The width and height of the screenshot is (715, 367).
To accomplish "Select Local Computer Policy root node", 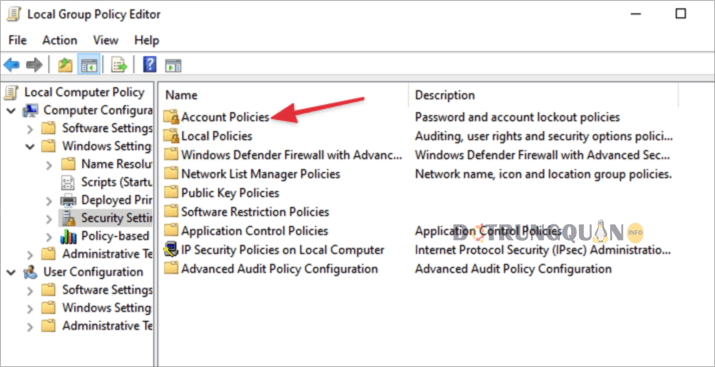I will pos(84,92).
